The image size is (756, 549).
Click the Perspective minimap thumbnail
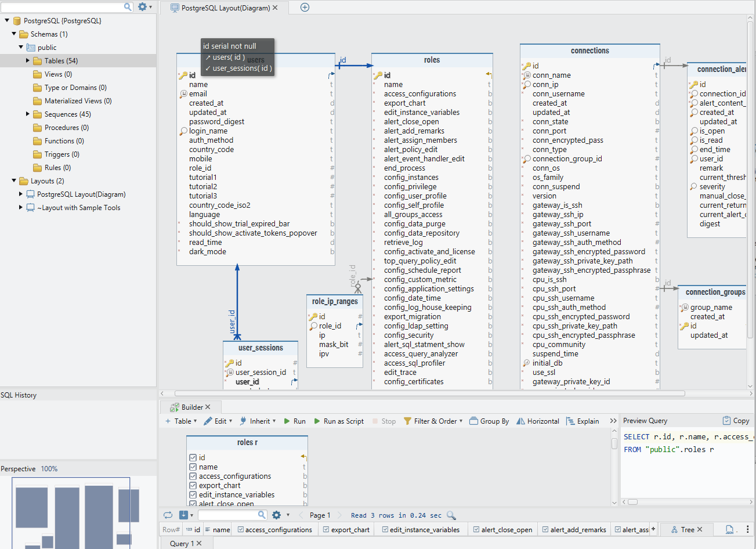78,512
